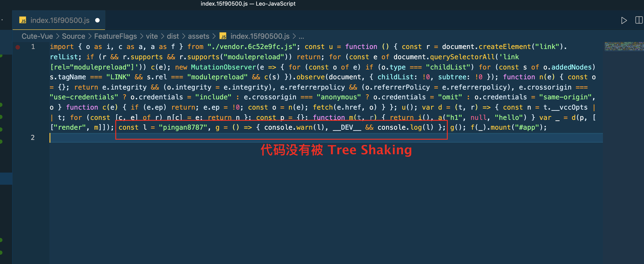Expand the dist breadcrumb segment
Image resolution: width=644 pixels, height=264 pixels.
coord(172,36)
